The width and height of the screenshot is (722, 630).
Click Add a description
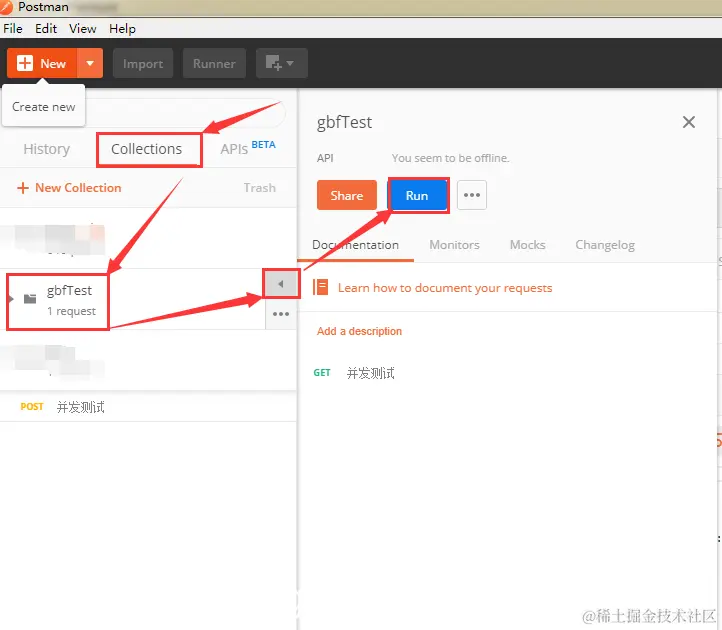coord(359,331)
